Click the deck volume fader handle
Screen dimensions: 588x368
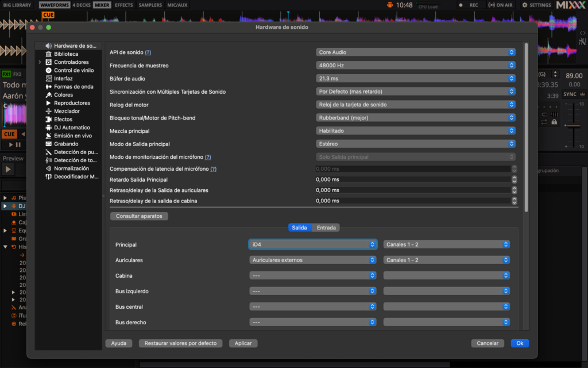click(x=572, y=125)
